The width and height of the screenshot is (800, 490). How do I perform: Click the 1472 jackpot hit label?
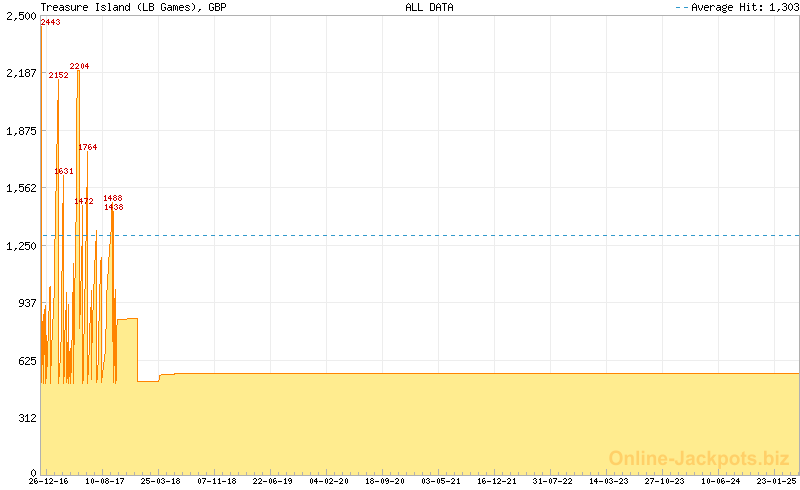(x=83, y=201)
